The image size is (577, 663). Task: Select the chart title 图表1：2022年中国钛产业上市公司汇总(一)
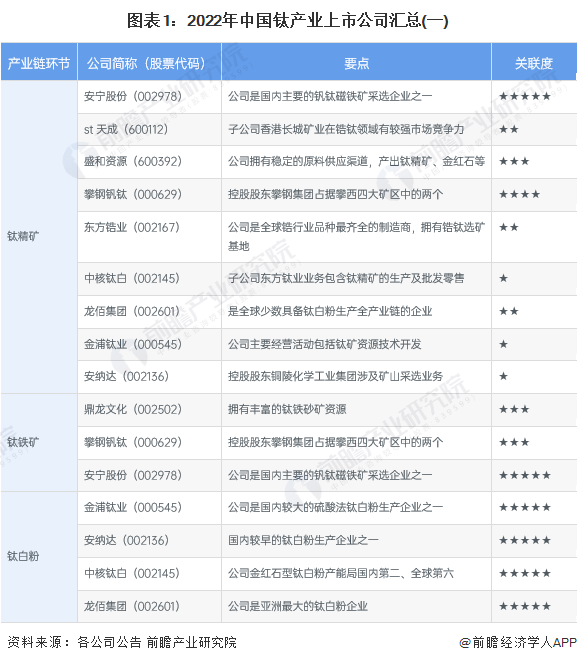point(288,20)
